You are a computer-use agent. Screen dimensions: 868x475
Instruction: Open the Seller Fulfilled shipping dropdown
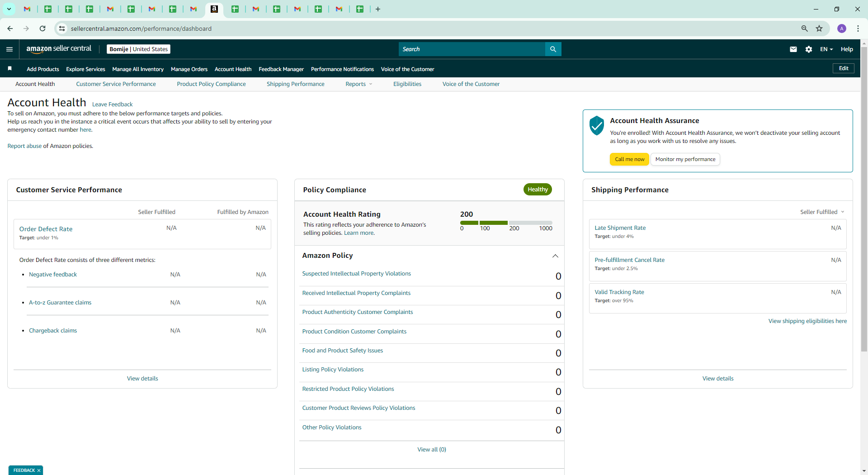click(x=822, y=212)
